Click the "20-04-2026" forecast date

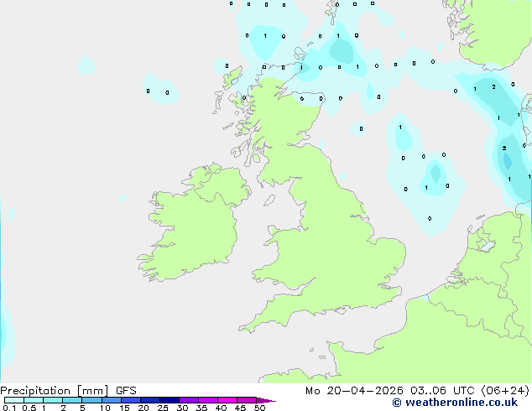[x=365, y=391]
